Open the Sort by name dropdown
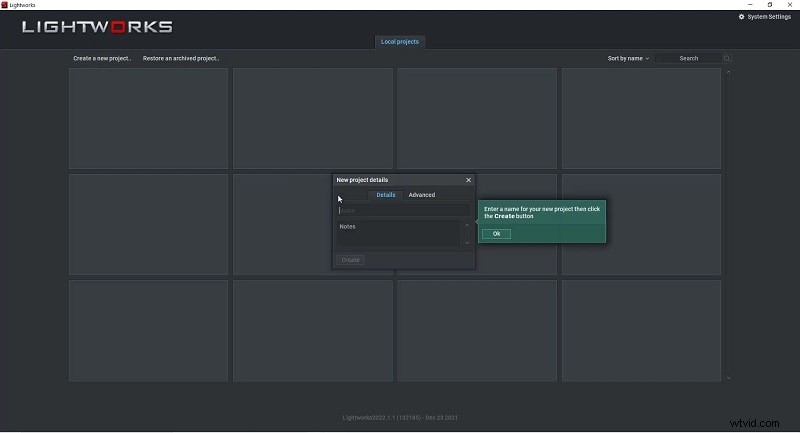800x433 pixels. [x=628, y=58]
